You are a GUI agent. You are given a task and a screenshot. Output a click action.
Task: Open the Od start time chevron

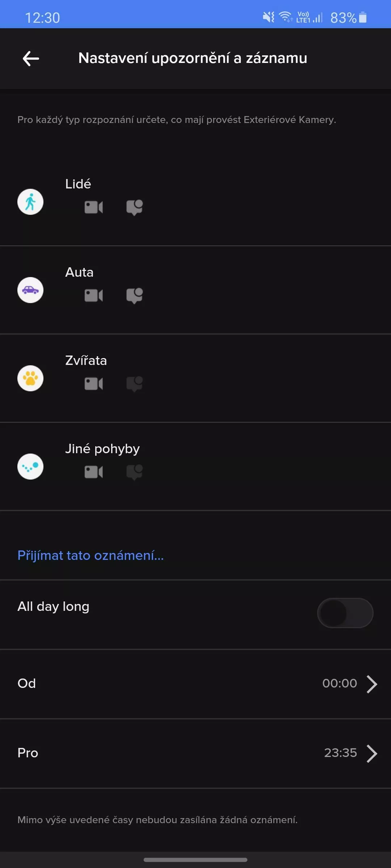pos(372,684)
